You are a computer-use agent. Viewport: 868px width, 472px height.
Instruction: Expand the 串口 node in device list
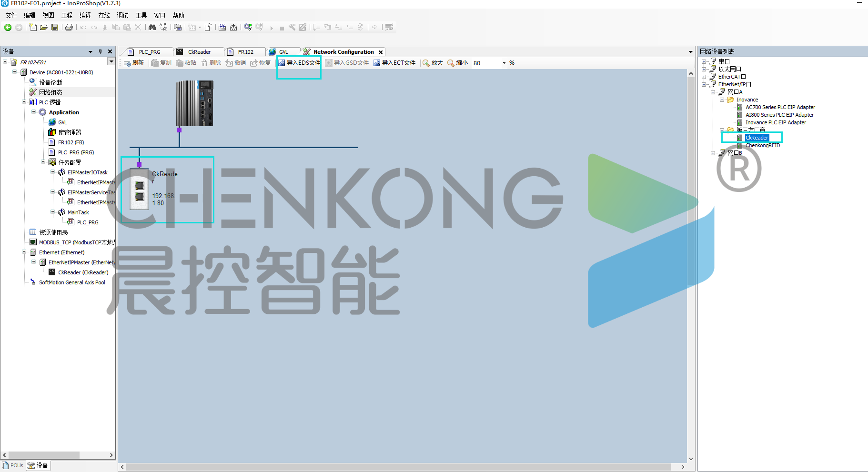[704, 61]
